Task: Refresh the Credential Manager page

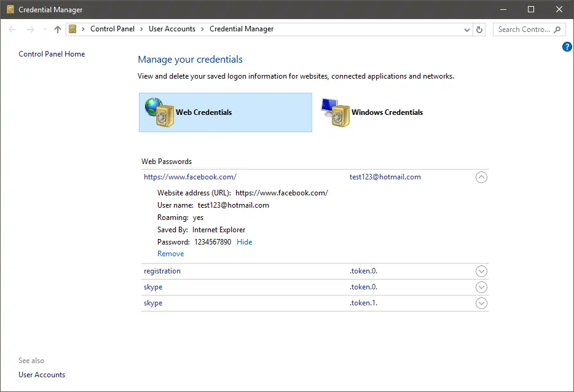Action: 479,29
